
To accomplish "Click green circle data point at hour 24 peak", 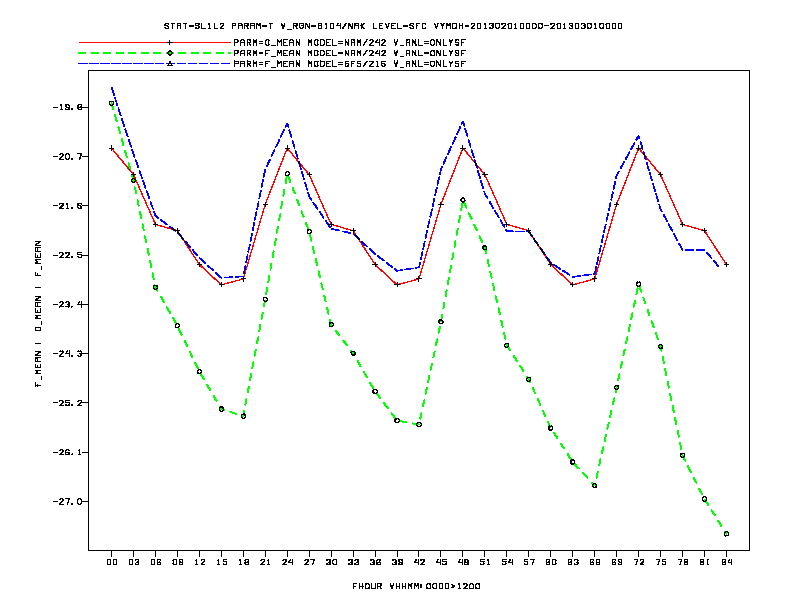I will 287,174.
